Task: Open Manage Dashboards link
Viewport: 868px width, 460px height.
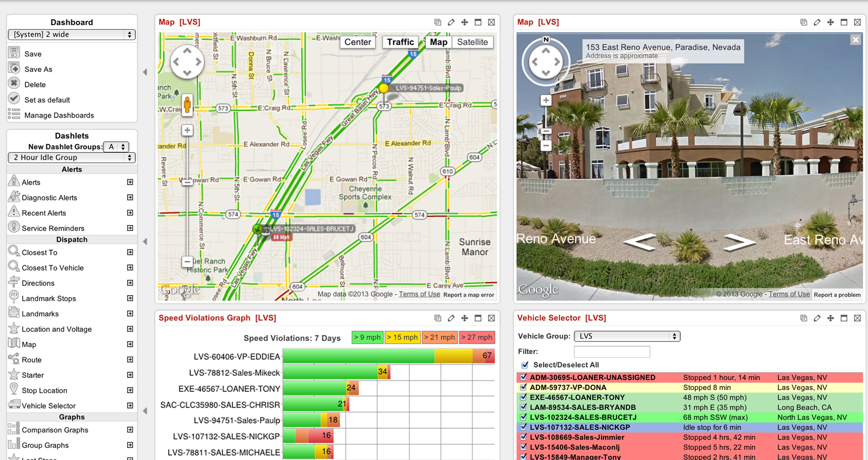Action: coord(59,115)
